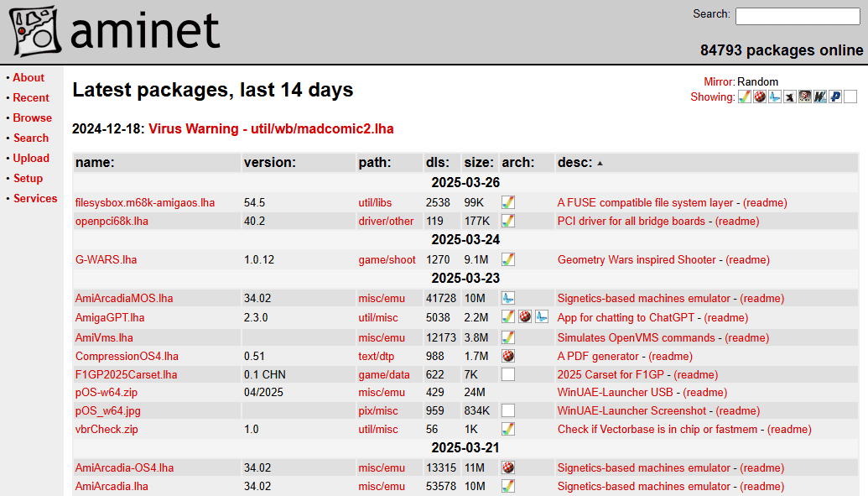Click the Search input field in the header
This screenshot has height=496, width=868.
[x=797, y=16]
